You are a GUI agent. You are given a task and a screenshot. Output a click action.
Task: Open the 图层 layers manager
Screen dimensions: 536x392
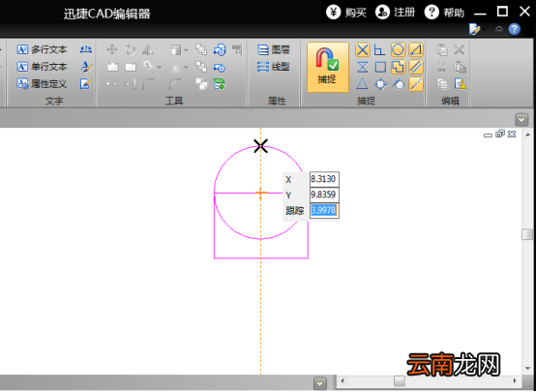pos(273,50)
